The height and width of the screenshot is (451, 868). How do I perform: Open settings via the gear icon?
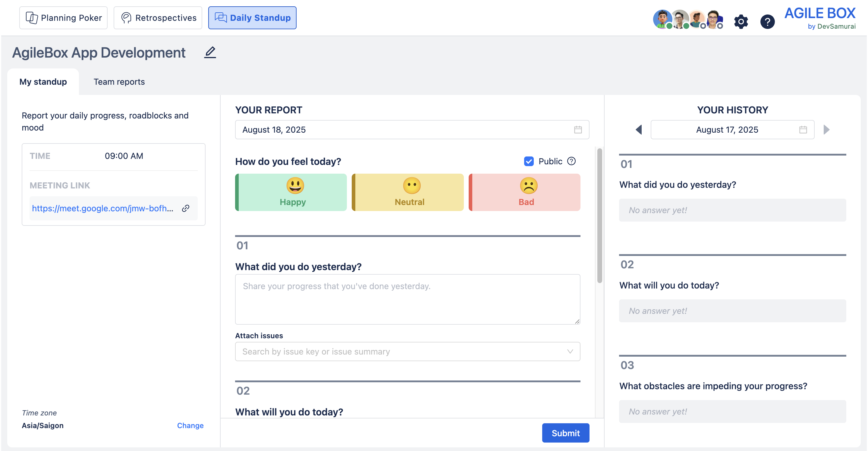741,22
